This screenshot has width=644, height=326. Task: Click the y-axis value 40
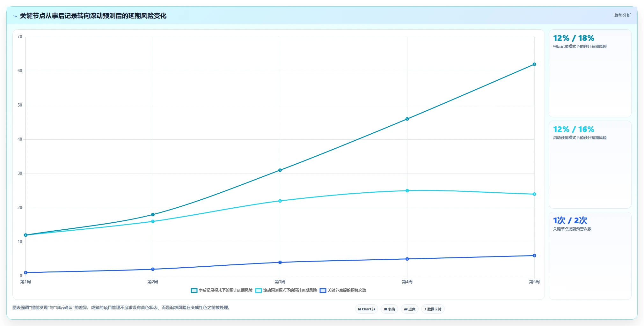(20, 139)
